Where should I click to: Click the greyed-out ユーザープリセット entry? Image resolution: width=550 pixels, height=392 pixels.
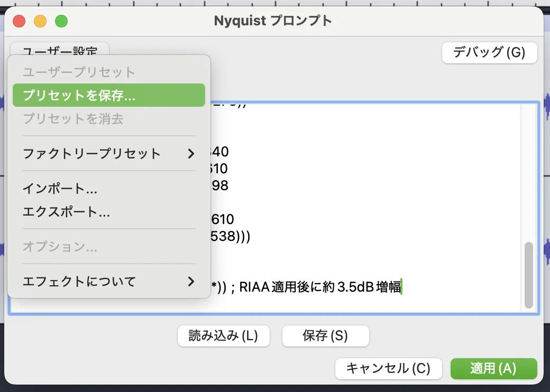[x=79, y=72]
